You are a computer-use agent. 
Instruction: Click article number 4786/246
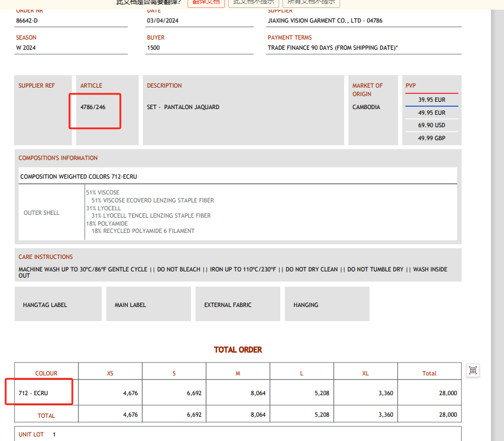coord(93,107)
